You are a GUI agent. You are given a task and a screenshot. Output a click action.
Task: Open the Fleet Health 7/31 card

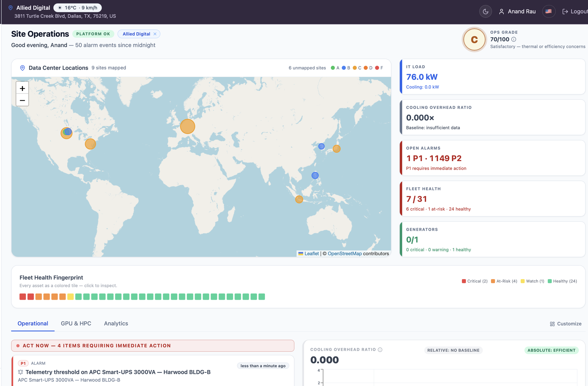point(493,199)
